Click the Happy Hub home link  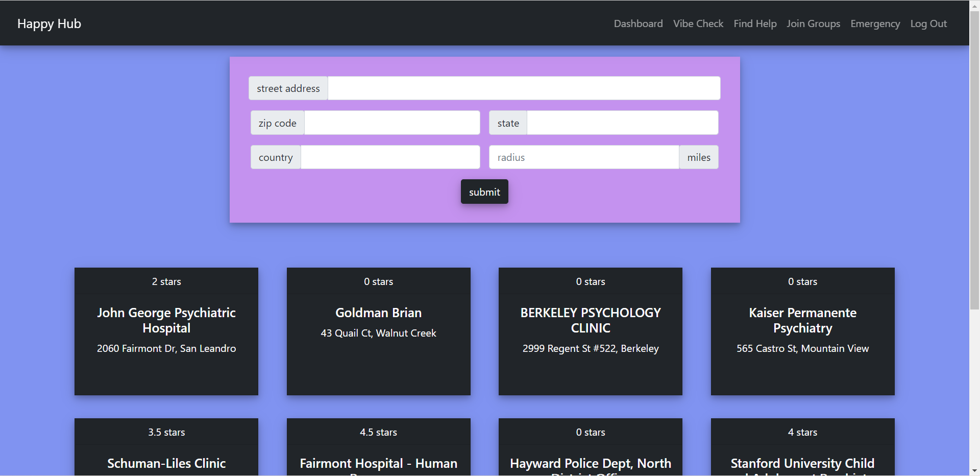coord(49,23)
